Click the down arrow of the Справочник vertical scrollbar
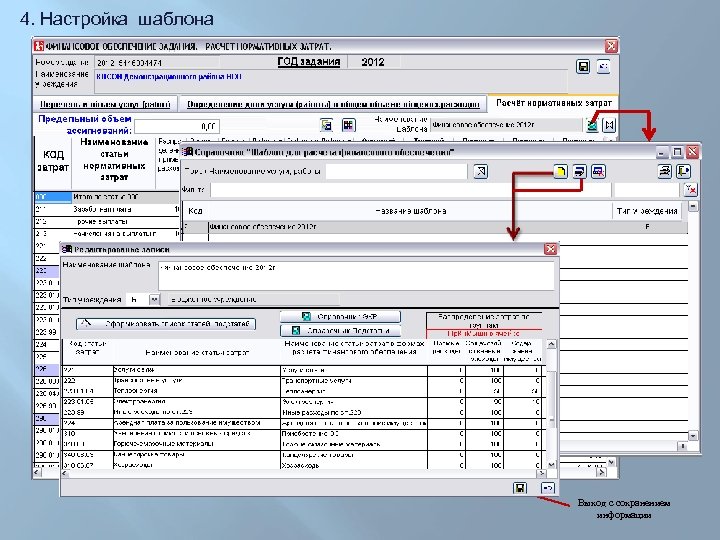 tap(693, 436)
